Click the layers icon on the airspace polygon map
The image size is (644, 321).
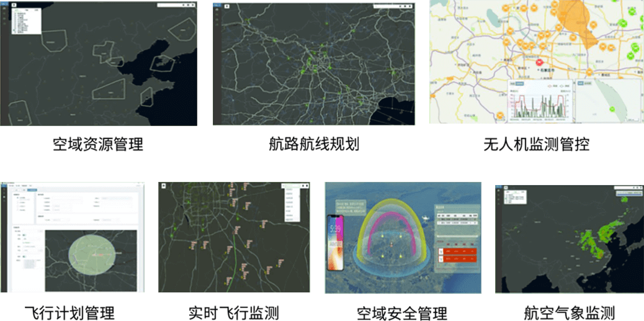pos(14,6)
